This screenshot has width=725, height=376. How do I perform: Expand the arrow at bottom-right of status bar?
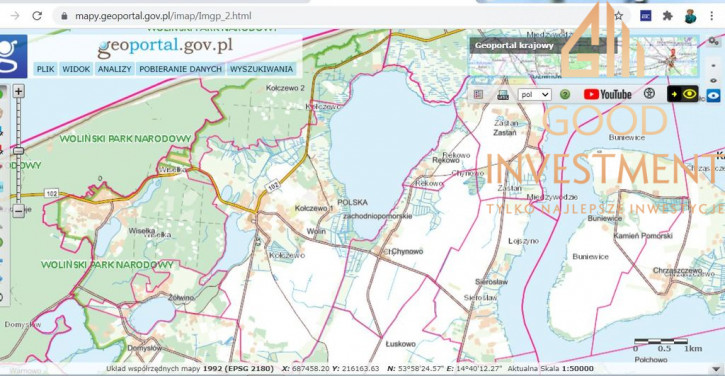point(716,369)
